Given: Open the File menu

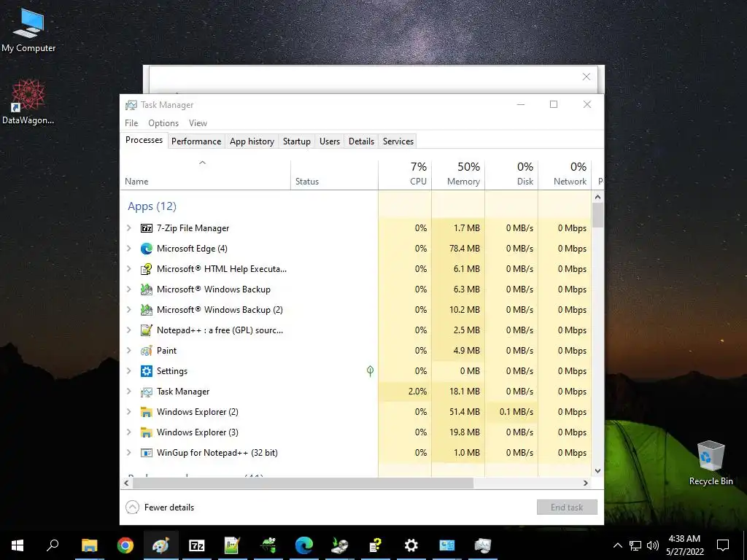Looking at the screenshot, I should tap(131, 123).
